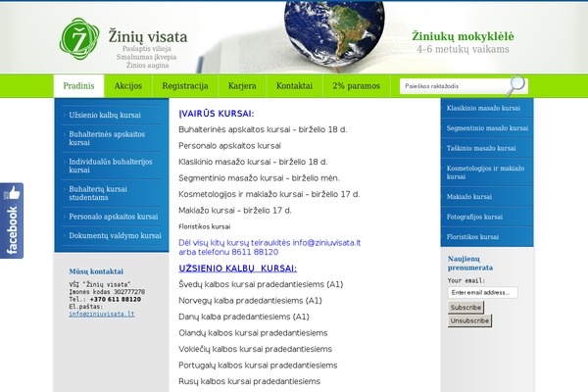Image resolution: width=588 pixels, height=392 pixels.
Task: Click the 4-6 metukų vaikams subtitle
Action: pyautogui.click(x=464, y=50)
